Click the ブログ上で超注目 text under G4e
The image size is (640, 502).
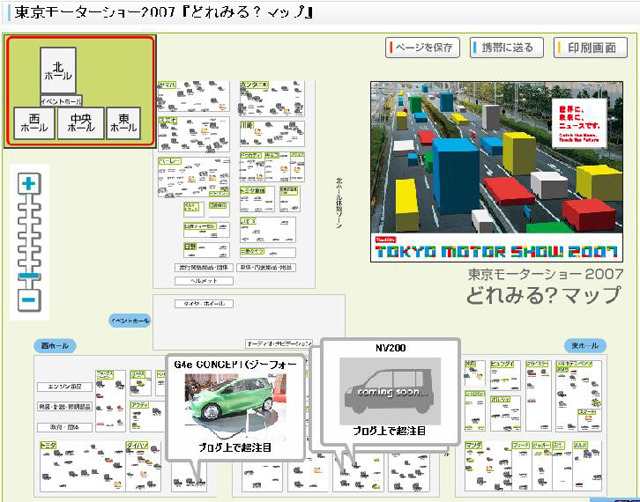pos(235,447)
